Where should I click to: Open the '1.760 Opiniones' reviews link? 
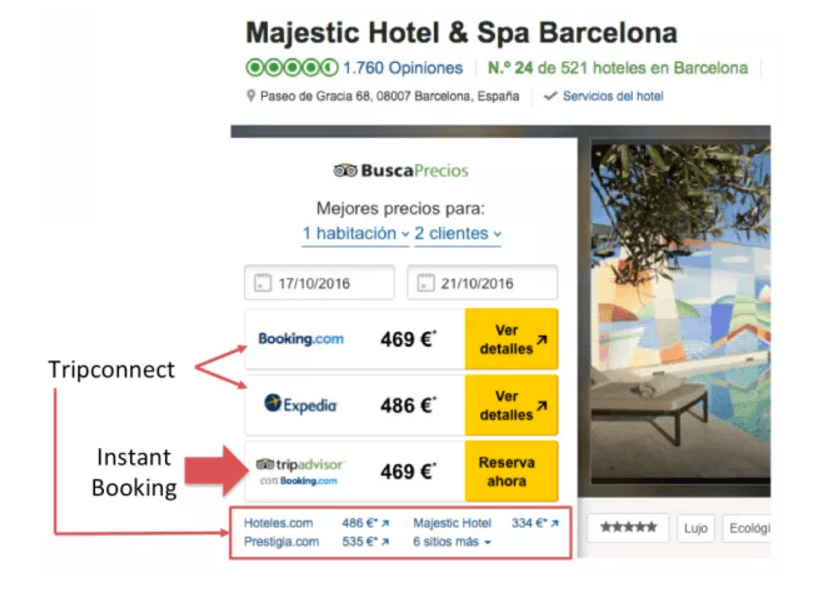pos(402,68)
